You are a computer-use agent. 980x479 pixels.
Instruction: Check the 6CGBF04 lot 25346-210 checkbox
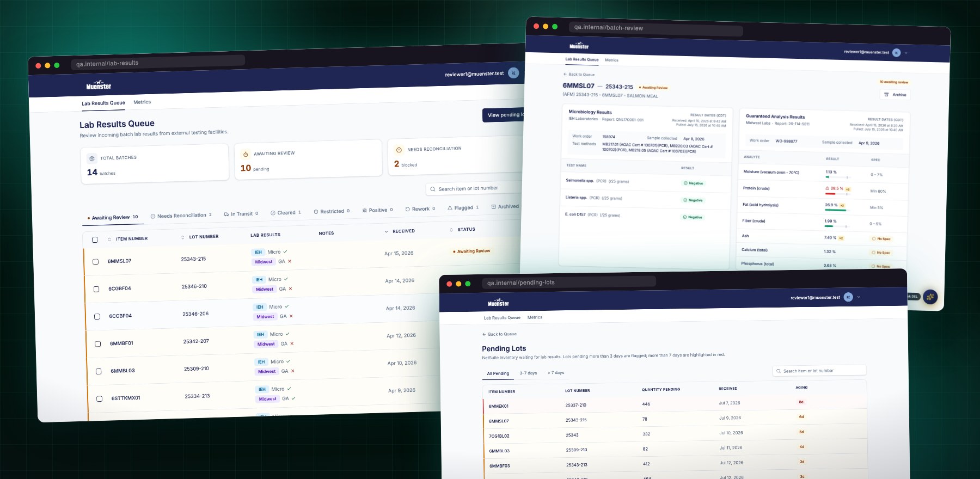point(96,289)
